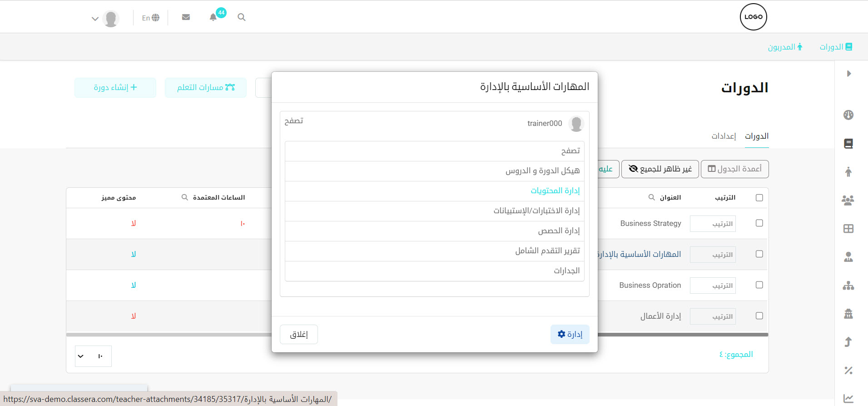Open the users group icon in sidebar
868x406 pixels.
pos(848,200)
